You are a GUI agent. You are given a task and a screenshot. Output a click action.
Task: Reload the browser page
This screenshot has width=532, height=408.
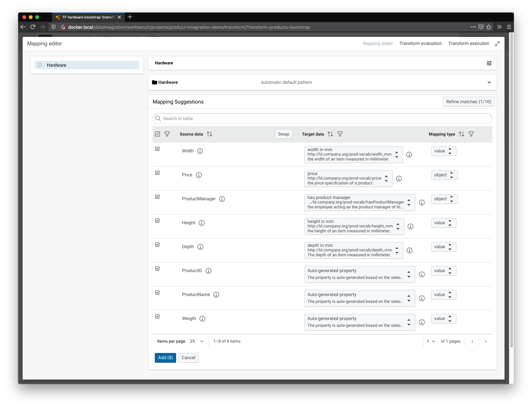point(33,27)
